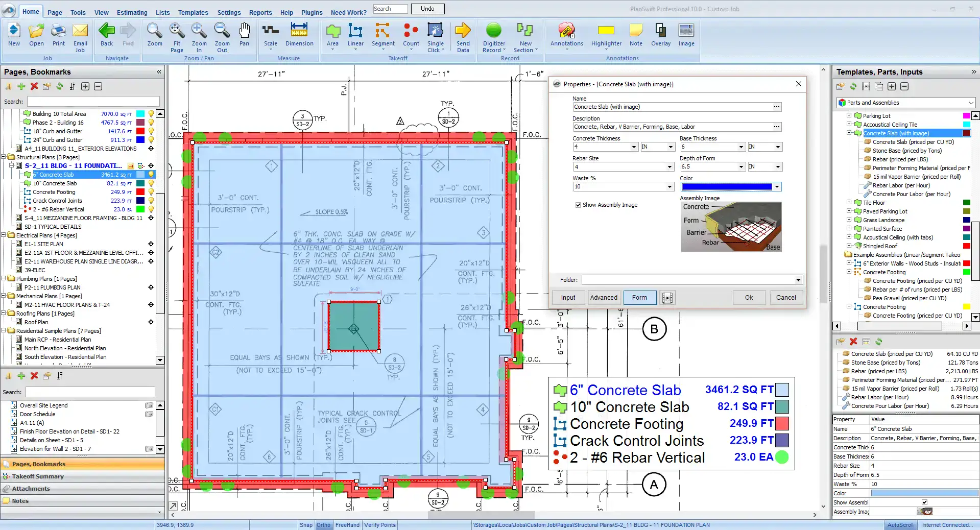Click the Image annotation icon
Image resolution: width=980 pixels, height=530 pixels.
[x=686, y=35]
